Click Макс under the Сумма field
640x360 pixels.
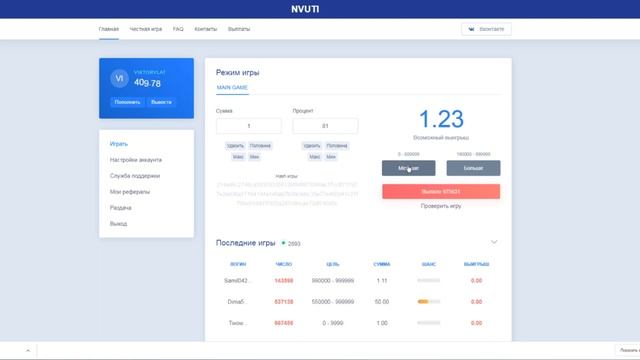tap(238, 157)
